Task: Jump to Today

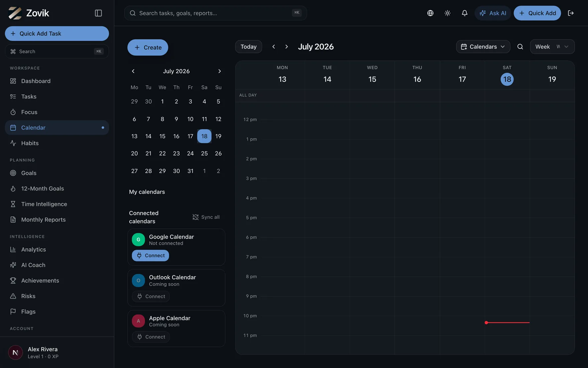Action: (x=249, y=47)
